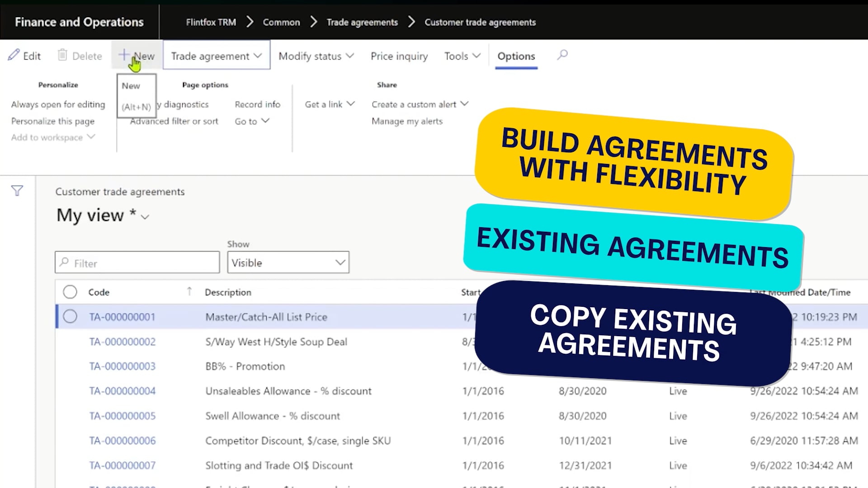
Task: Select the Edit pencil icon
Action: click(x=14, y=55)
